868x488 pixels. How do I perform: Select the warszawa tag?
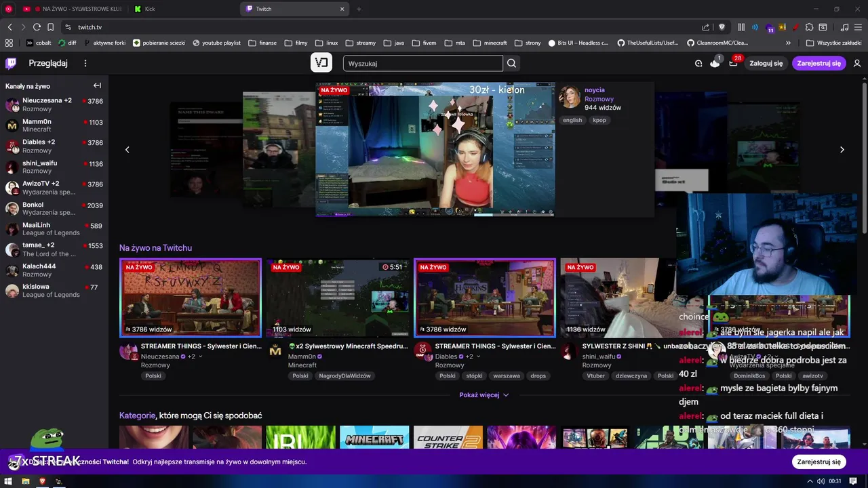coord(507,375)
